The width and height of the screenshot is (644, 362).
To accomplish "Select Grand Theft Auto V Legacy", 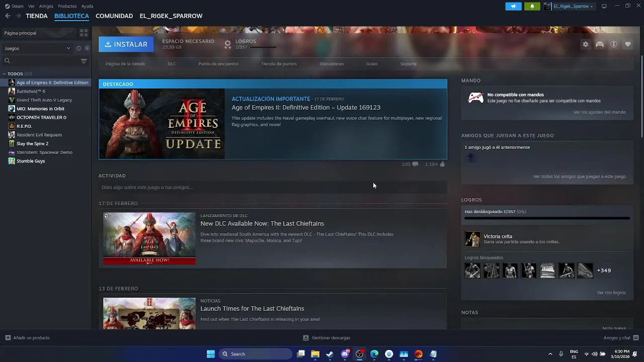I will pyautogui.click(x=44, y=100).
